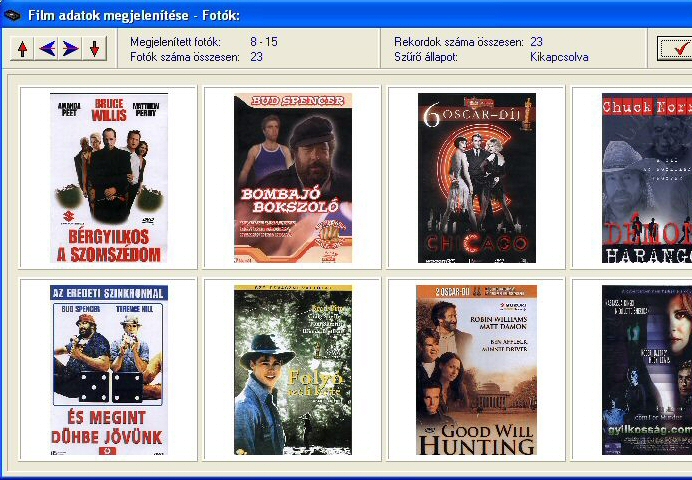This screenshot has height=480, width=692.
Task: Click the red checkmark confirm button
Action: click(675, 49)
